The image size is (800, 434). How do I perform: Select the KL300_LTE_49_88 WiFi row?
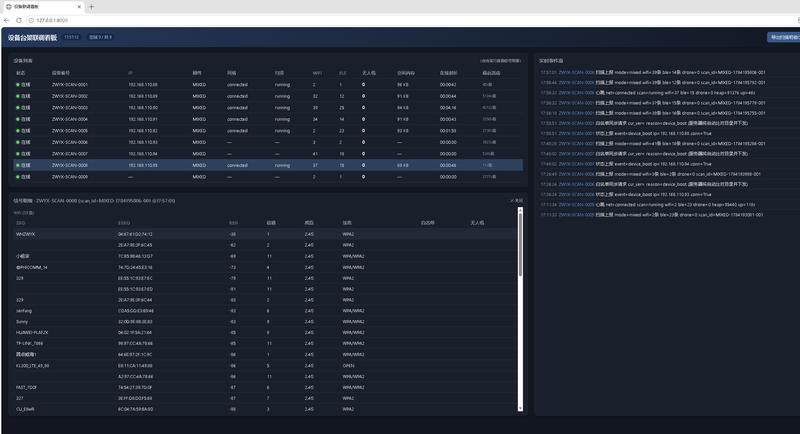(x=265, y=366)
